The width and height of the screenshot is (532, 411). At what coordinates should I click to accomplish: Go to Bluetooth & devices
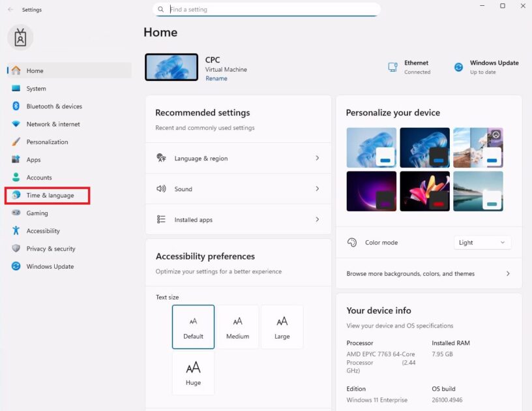tap(69, 106)
